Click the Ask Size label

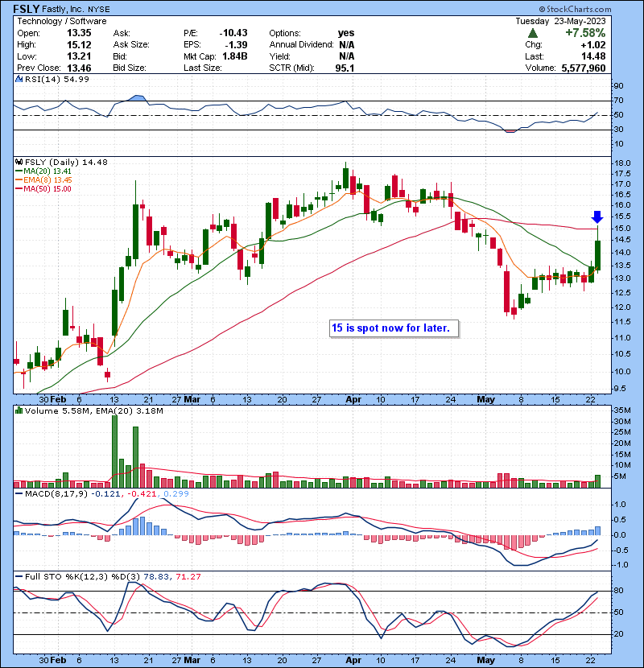tap(131, 45)
